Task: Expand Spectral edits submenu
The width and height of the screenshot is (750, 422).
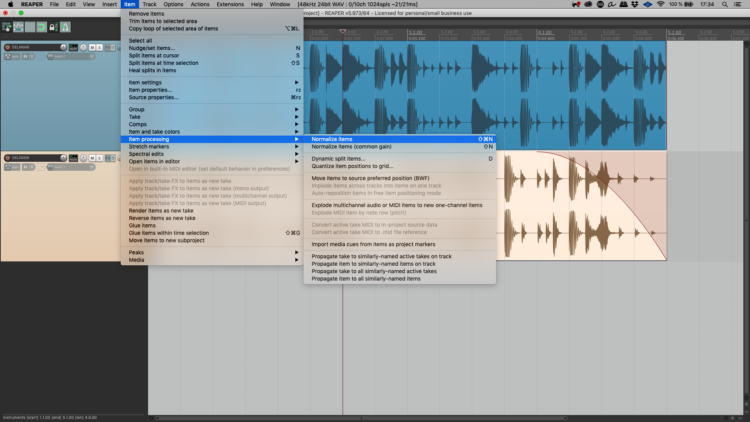Action: tap(210, 154)
